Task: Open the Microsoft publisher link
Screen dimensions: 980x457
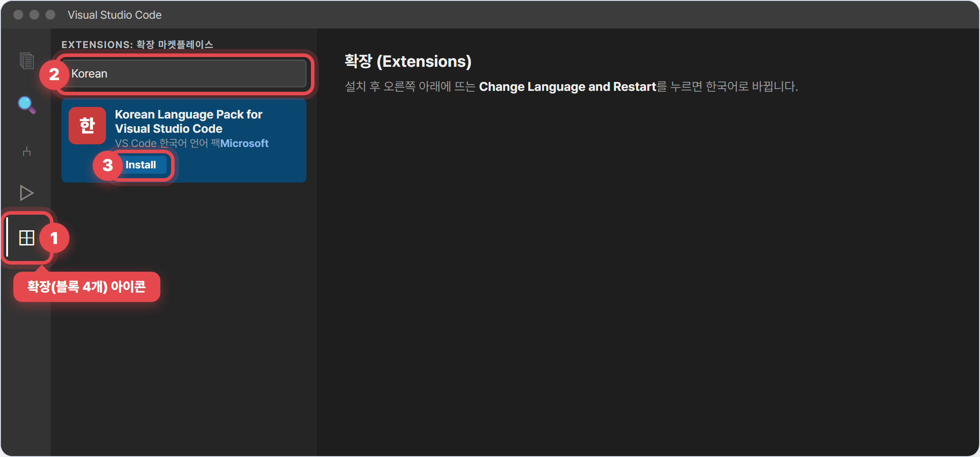Action: pos(244,143)
